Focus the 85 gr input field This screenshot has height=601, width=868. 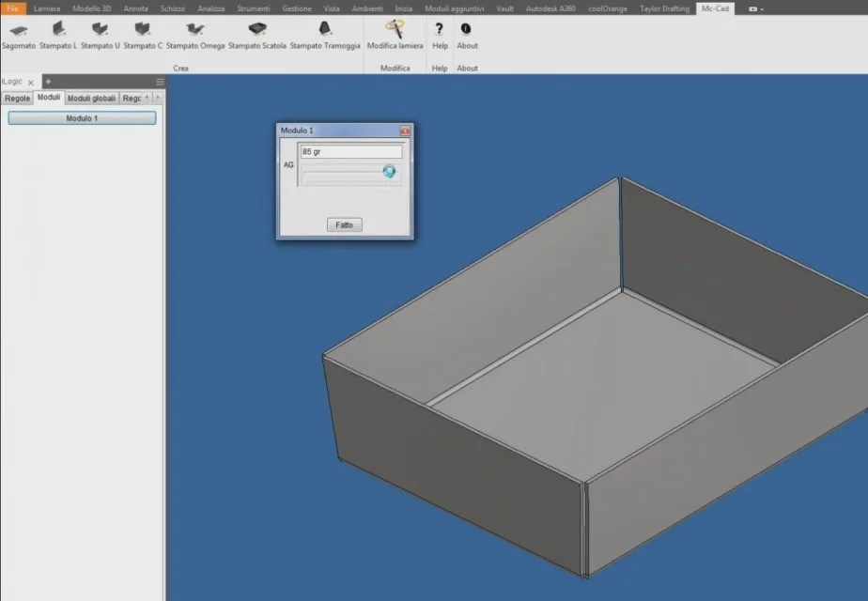coord(351,151)
